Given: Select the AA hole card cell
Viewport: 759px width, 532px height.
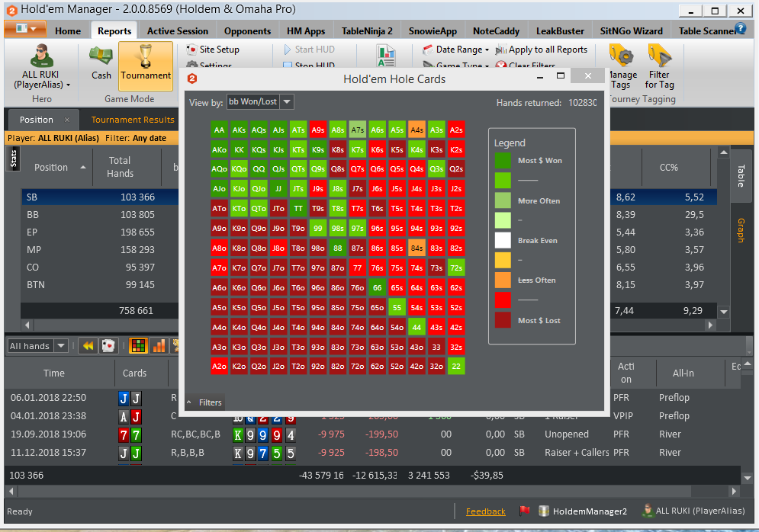Looking at the screenshot, I should pyautogui.click(x=219, y=130).
